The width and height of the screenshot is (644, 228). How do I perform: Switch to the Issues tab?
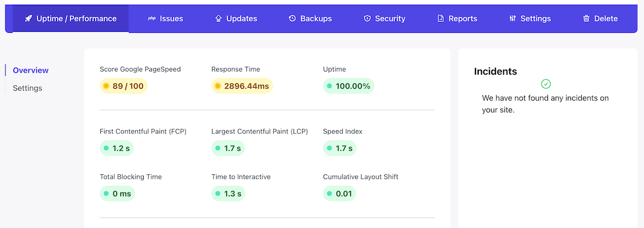(165, 18)
